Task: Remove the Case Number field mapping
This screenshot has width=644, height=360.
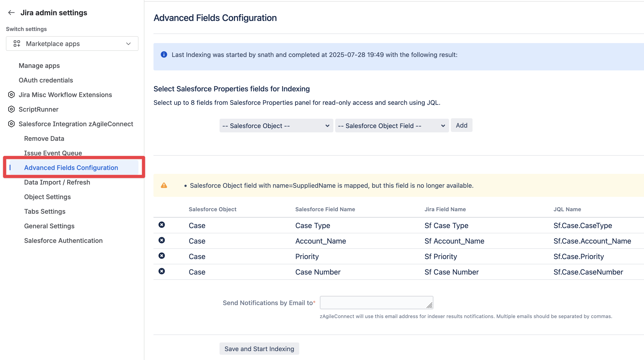Action: tap(162, 271)
